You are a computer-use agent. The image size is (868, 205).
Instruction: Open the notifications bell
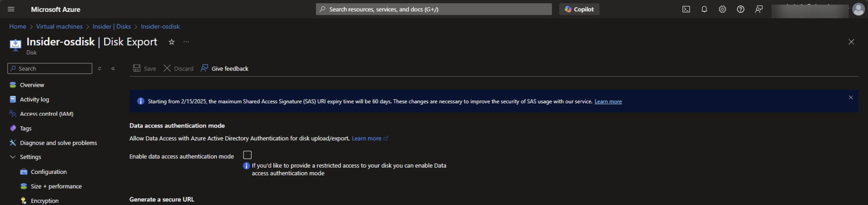[704, 9]
